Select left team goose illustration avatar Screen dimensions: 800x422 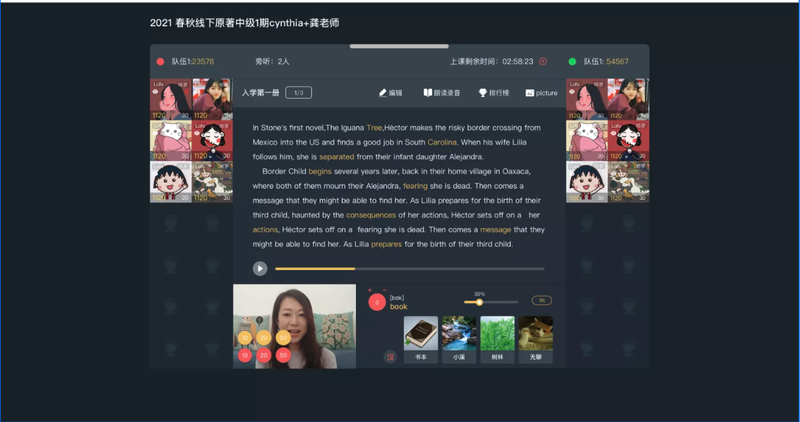coord(212,182)
